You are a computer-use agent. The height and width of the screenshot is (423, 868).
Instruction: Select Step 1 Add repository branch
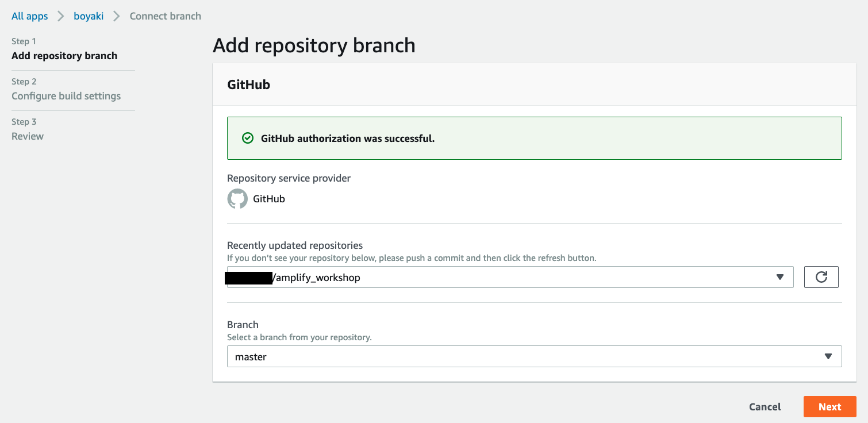point(64,56)
